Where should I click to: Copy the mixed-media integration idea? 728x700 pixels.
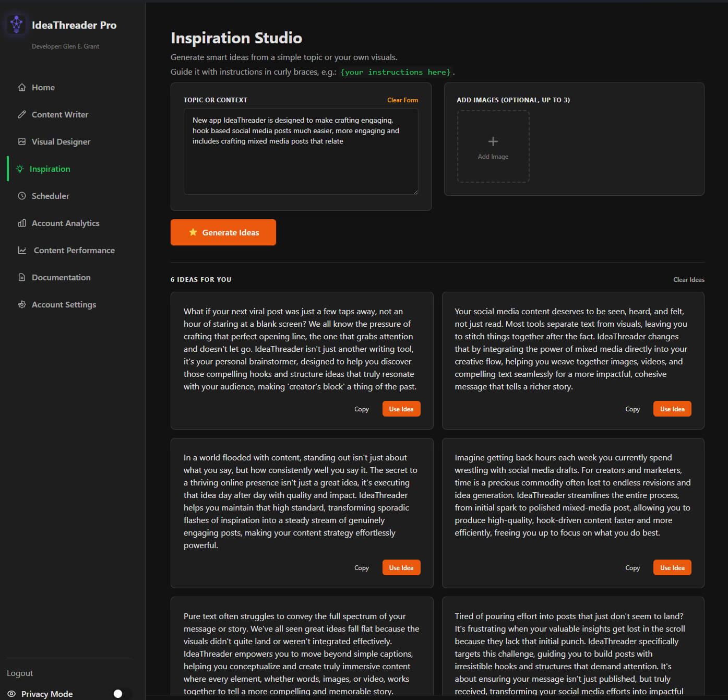632,409
